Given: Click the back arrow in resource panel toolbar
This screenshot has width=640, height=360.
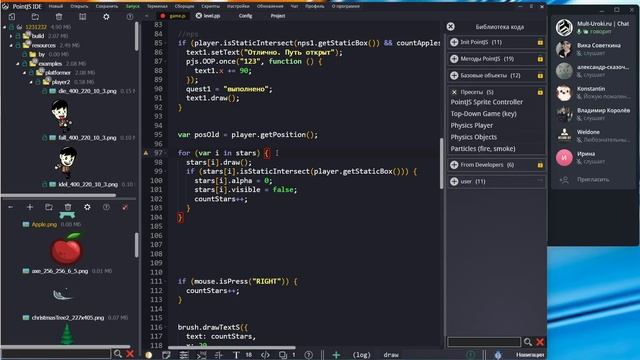Looking at the screenshot, I should coord(11,207).
